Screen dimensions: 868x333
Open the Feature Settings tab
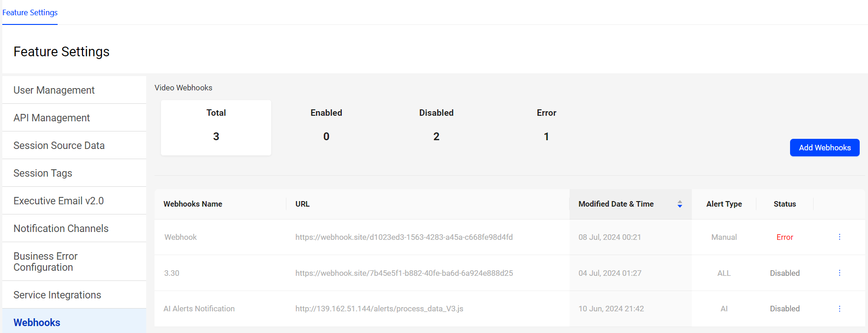30,12
